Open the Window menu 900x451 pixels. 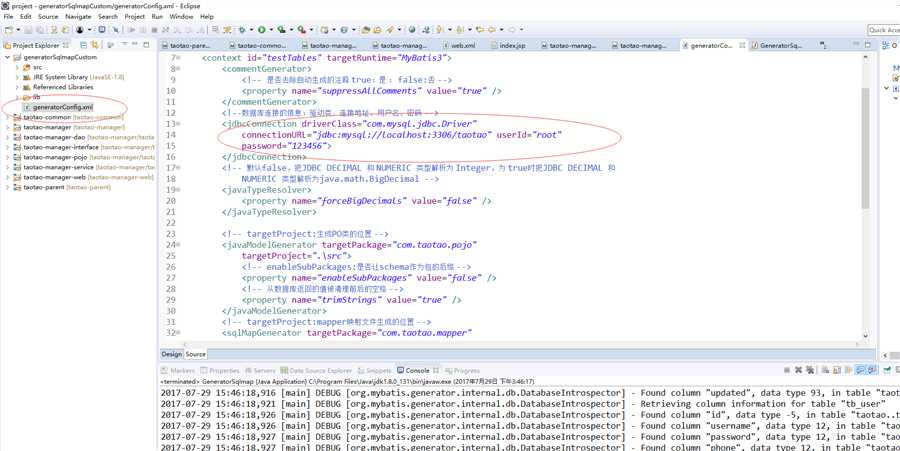coord(181,17)
